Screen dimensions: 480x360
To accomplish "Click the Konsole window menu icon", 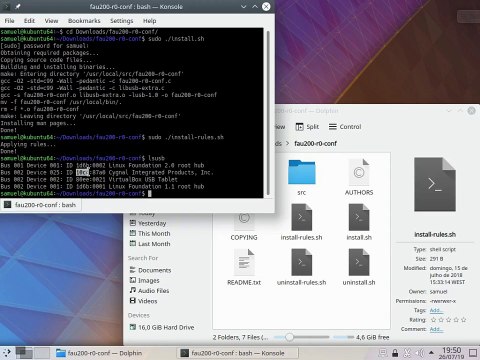I will click(x=6, y=6).
